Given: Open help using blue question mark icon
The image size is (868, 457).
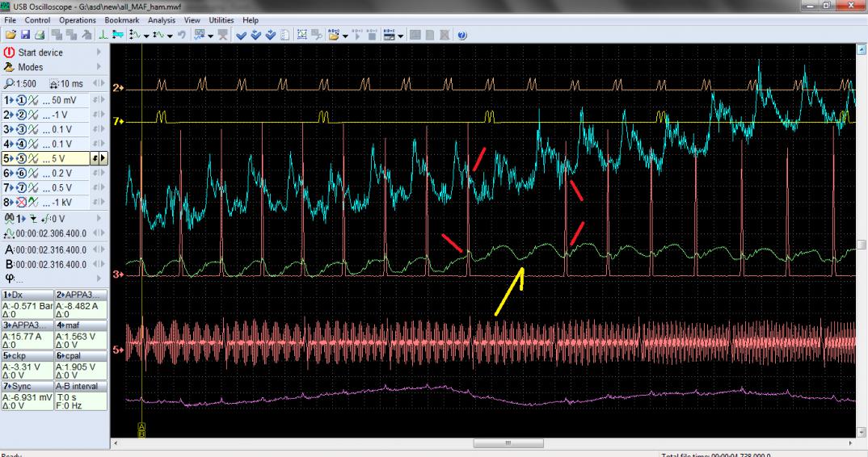Looking at the screenshot, I should click(x=462, y=35).
